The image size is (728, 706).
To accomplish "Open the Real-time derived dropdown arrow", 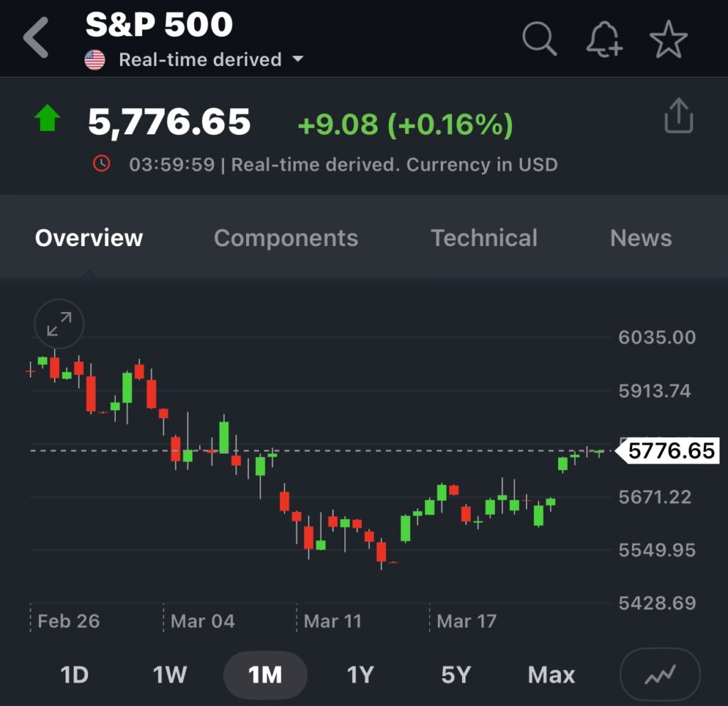I will [298, 59].
